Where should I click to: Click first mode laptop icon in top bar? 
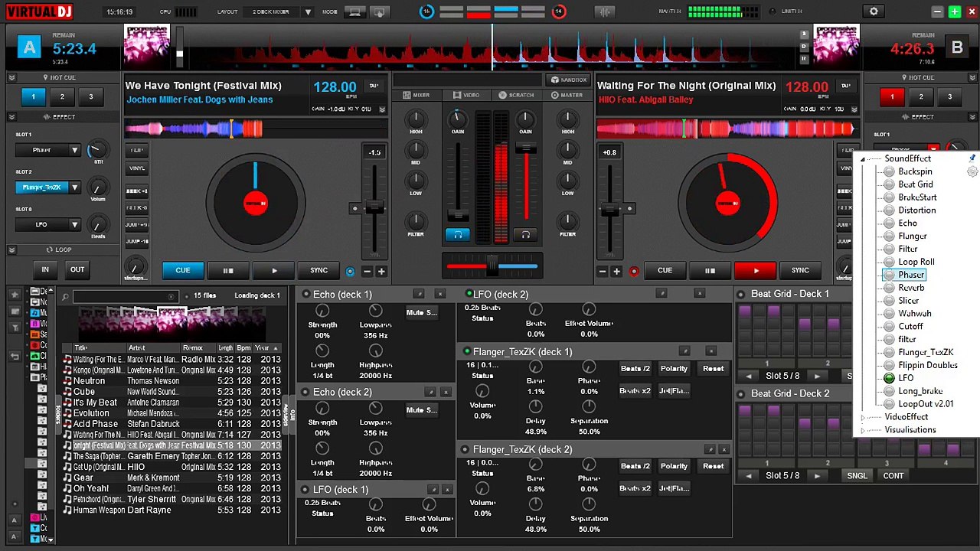(354, 11)
